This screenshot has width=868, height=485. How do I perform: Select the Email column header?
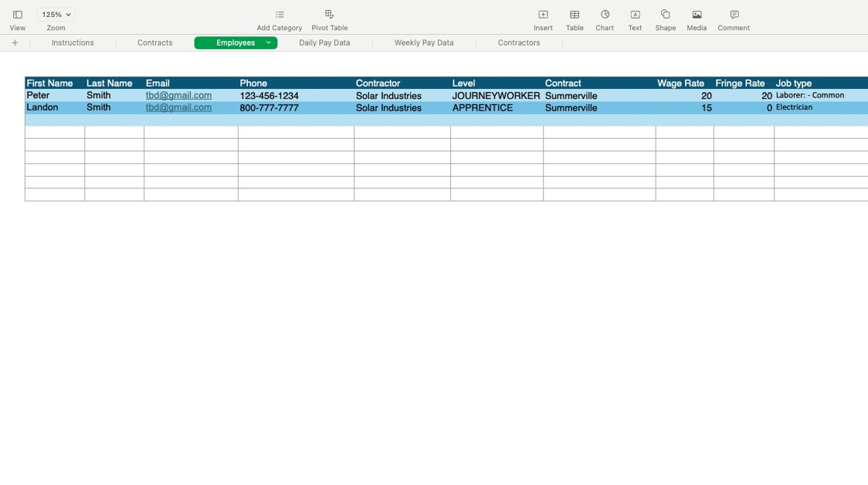pyautogui.click(x=191, y=83)
